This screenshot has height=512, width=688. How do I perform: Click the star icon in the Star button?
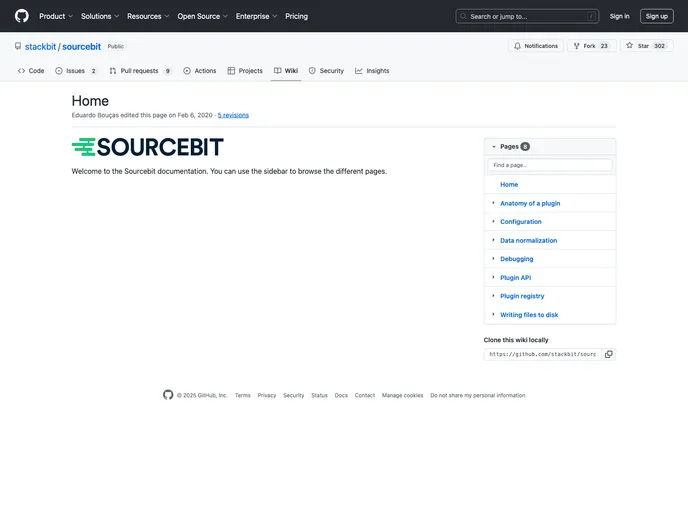[x=630, y=45]
